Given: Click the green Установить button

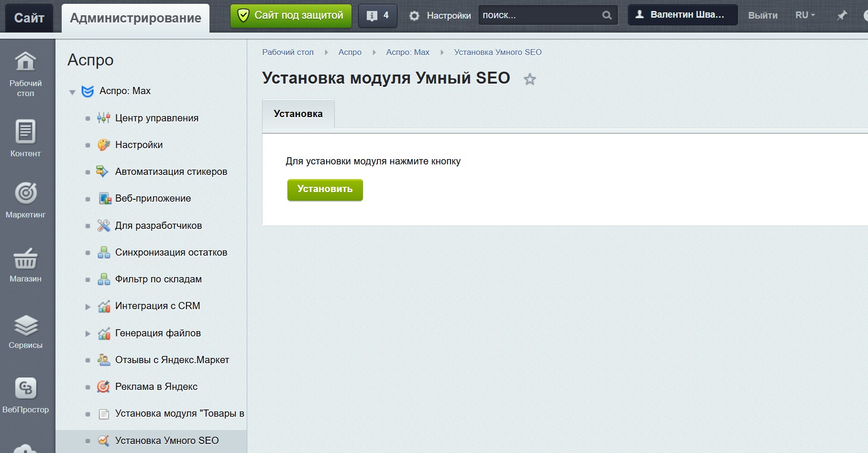Looking at the screenshot, I should (x=325, y=189).
